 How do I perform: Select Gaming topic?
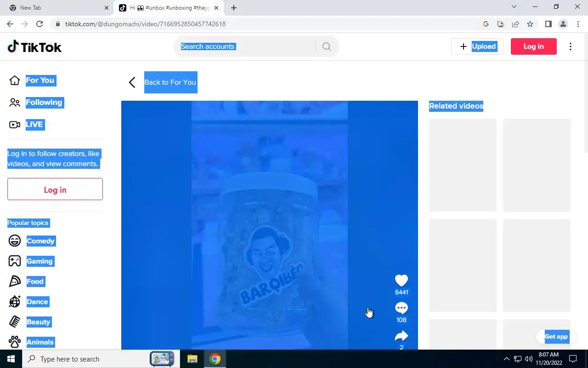pyautogui.click(x=40, y=261)
